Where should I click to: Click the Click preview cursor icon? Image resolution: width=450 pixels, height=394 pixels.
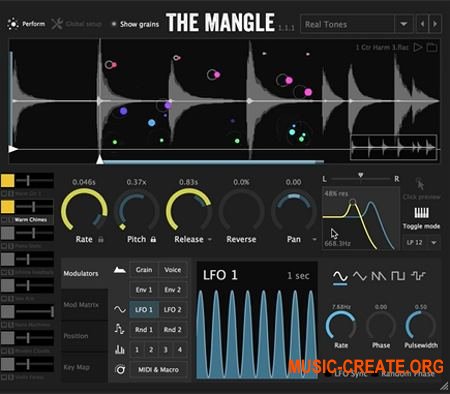[x=420, y=184]
